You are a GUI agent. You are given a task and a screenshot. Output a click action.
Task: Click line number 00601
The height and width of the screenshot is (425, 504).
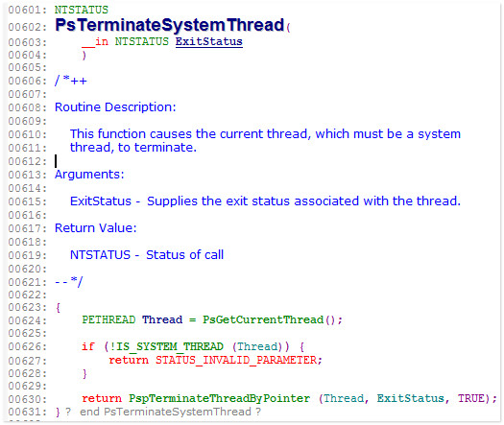[x=27, y=10]
